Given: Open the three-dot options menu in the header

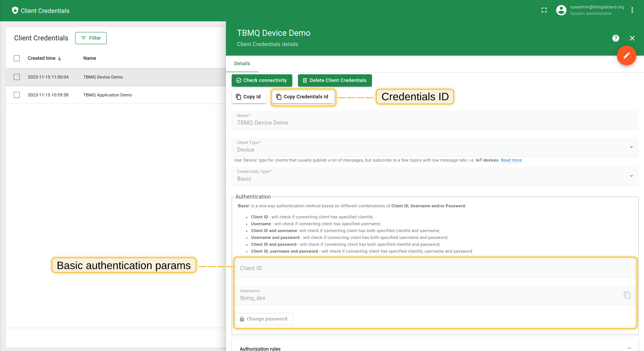Looking at the screenshot, I should tap(632, 10).
